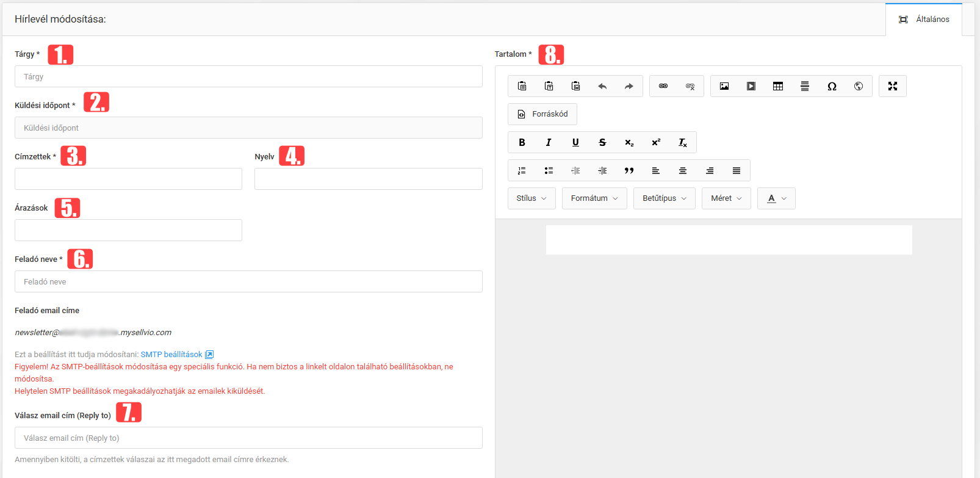Viewport: 980px width, 478px height.
Task: Insert an image into content
Action: click(724, 86)
